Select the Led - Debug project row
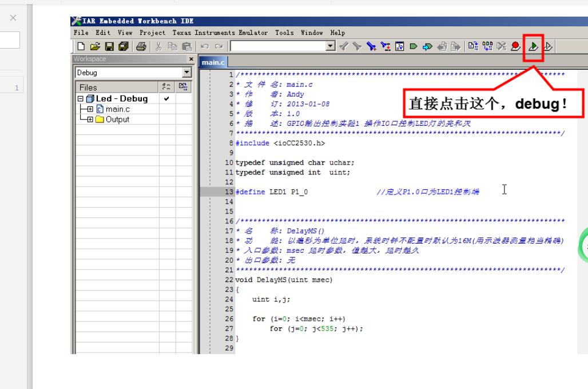588x389 pixels. point(122,98)
